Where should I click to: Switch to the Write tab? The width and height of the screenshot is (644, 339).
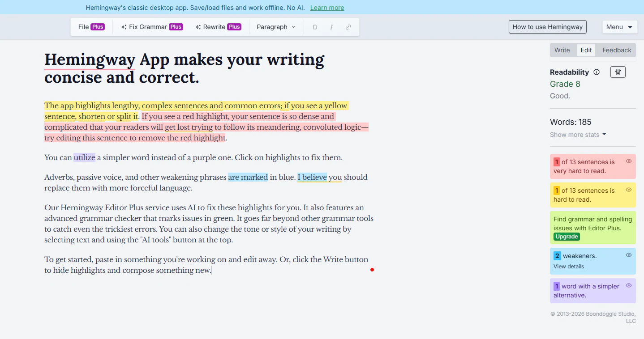562,50
